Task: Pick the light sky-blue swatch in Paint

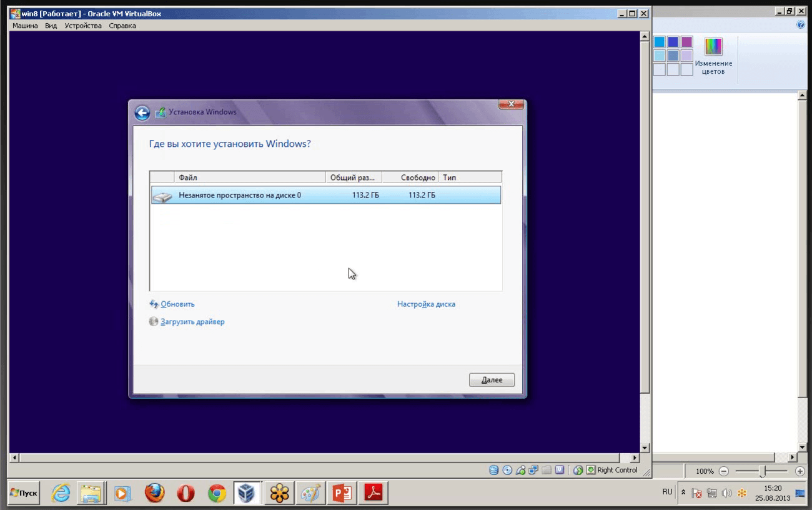Action: (x=660, y=56)
